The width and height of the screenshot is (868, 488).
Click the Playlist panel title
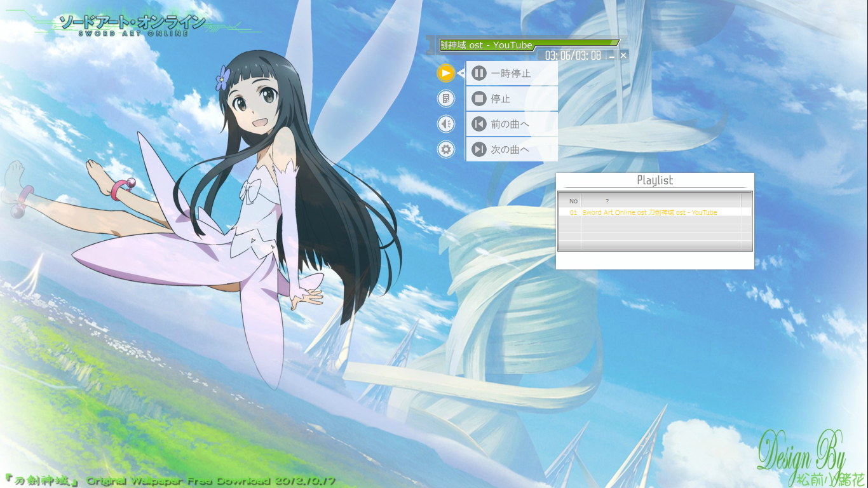pyautogui.click(x=654, y=180)
